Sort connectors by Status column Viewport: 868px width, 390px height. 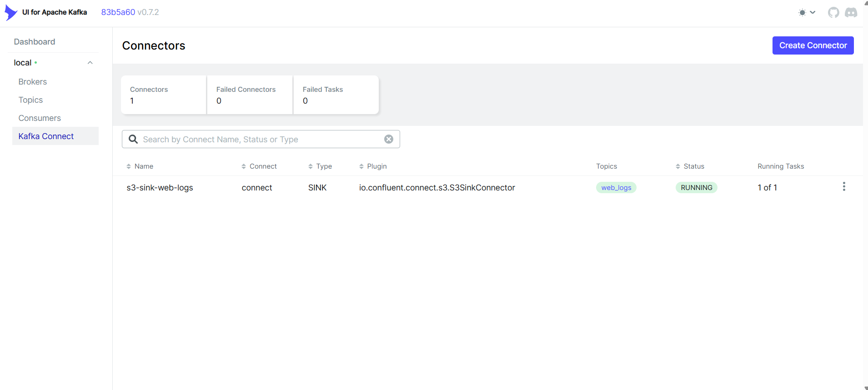(690, 166)
